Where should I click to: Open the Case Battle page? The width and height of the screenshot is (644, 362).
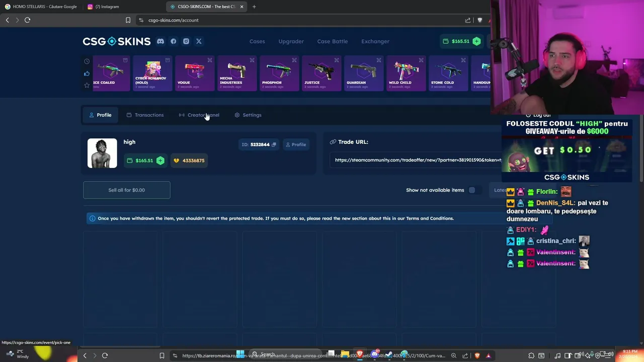tap(333, 41)
